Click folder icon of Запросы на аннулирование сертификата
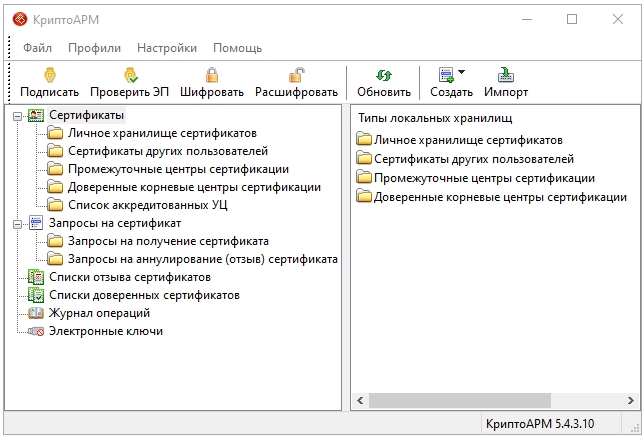 pyautogui.click(x=55, y=259)
